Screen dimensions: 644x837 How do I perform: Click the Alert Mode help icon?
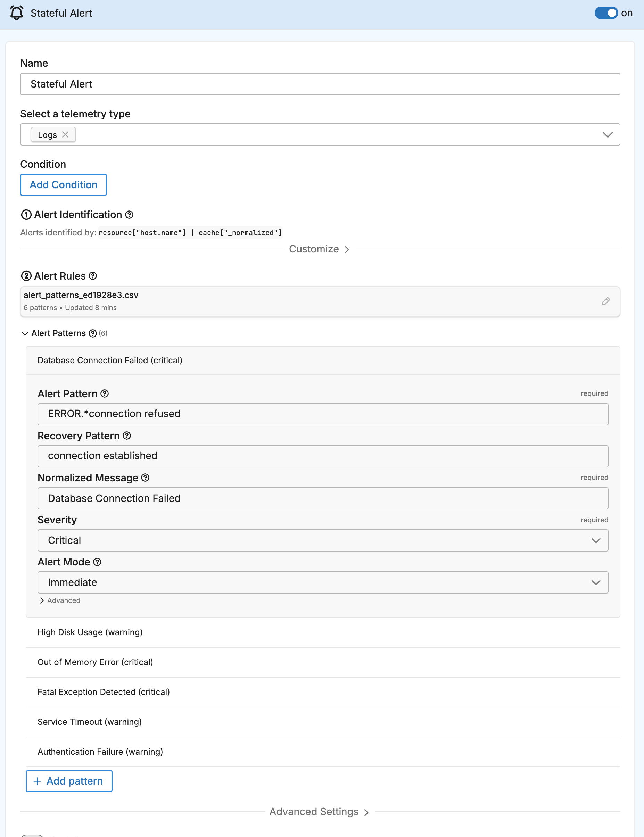click(97, 562)
